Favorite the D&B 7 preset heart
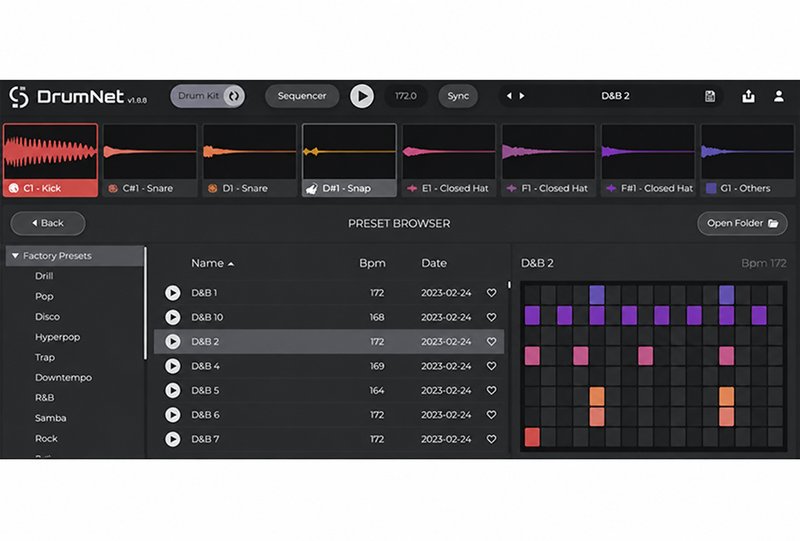The width and height of the screenshot is (800, 541). click(x=491, y=439)
